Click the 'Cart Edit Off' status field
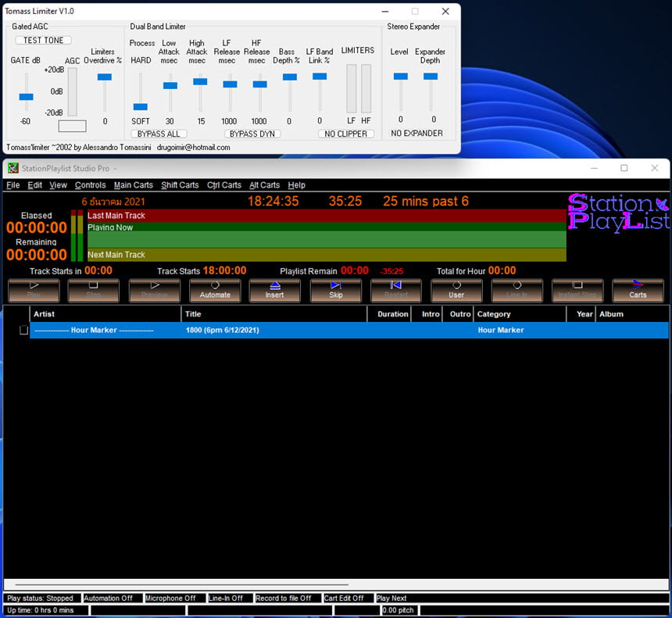The height and width of the screenshot is (618, 672). click(348, 598)
